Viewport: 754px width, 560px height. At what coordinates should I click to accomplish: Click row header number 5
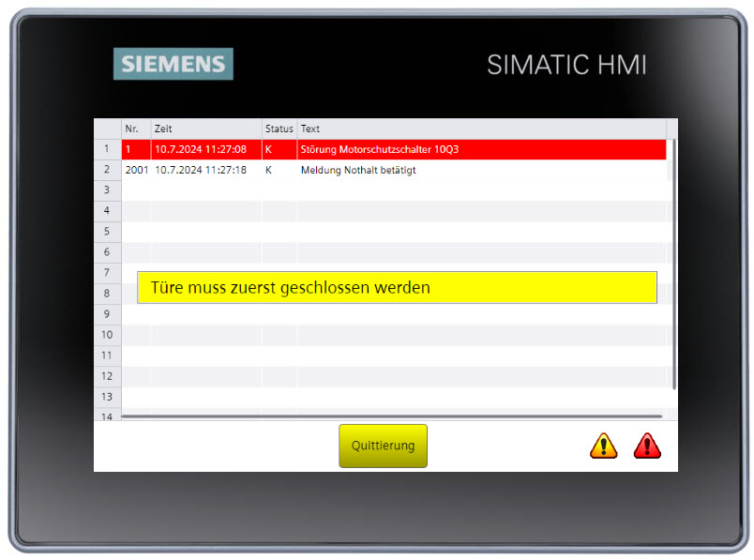pos(107,232)
